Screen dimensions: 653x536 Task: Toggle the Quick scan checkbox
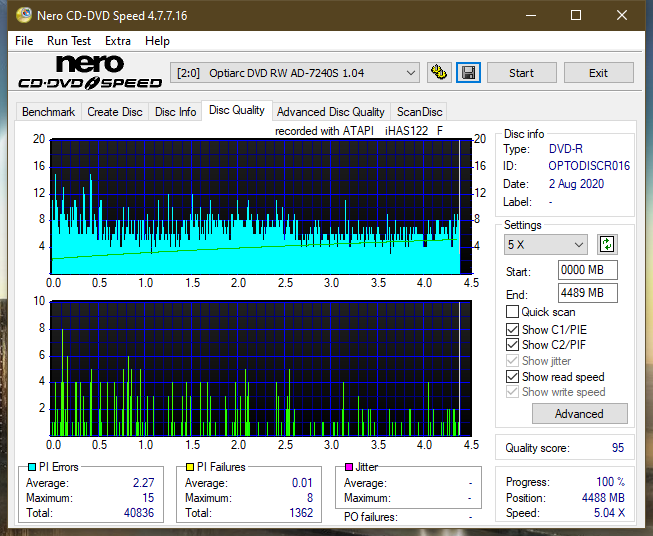(x=512, y=312)
